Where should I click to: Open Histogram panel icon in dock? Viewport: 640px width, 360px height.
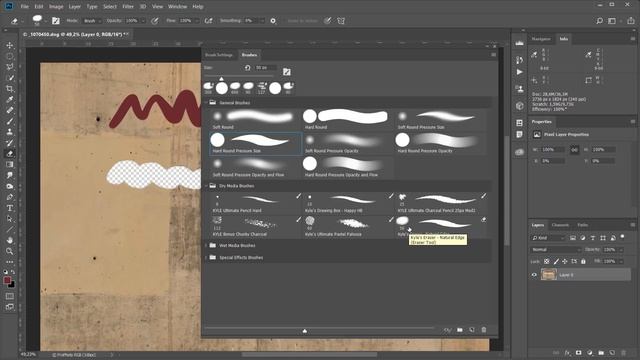point(519,43)
